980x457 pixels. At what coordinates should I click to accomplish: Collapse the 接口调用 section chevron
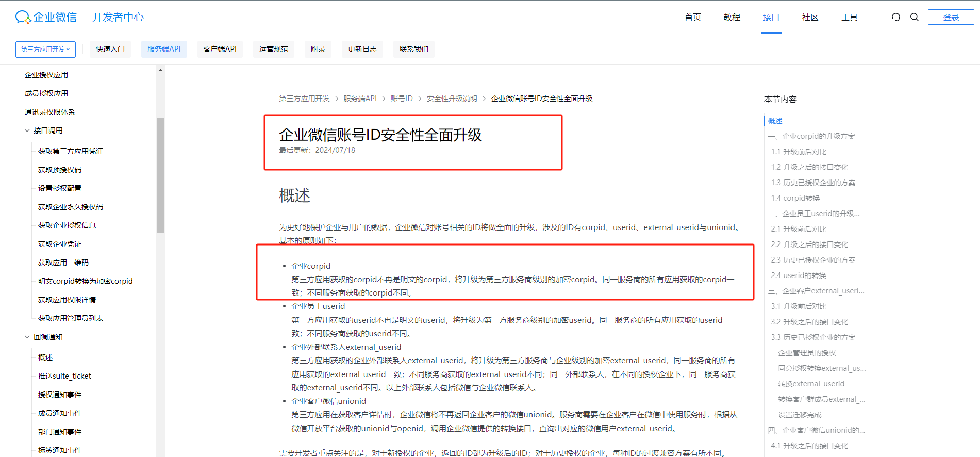[27, 130]
